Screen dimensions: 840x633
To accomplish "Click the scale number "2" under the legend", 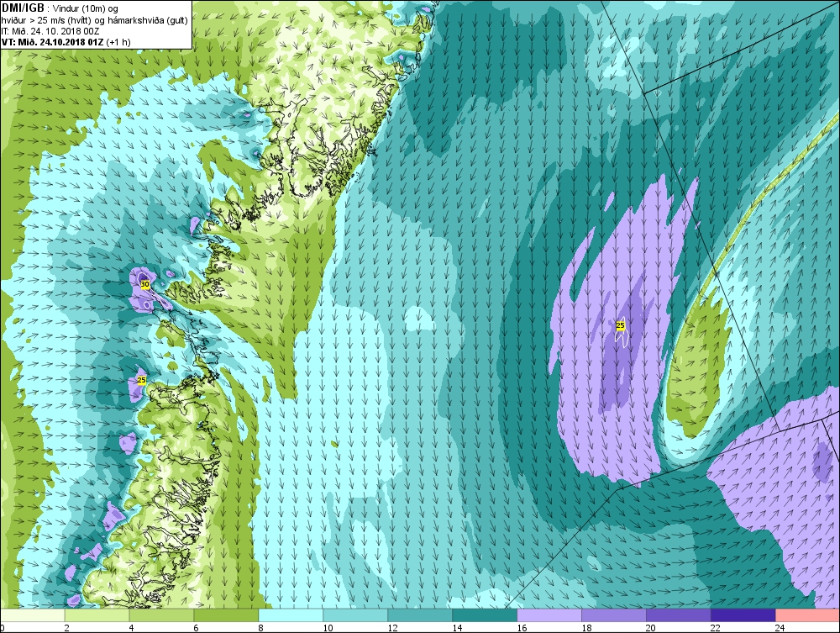I will 66,628.
